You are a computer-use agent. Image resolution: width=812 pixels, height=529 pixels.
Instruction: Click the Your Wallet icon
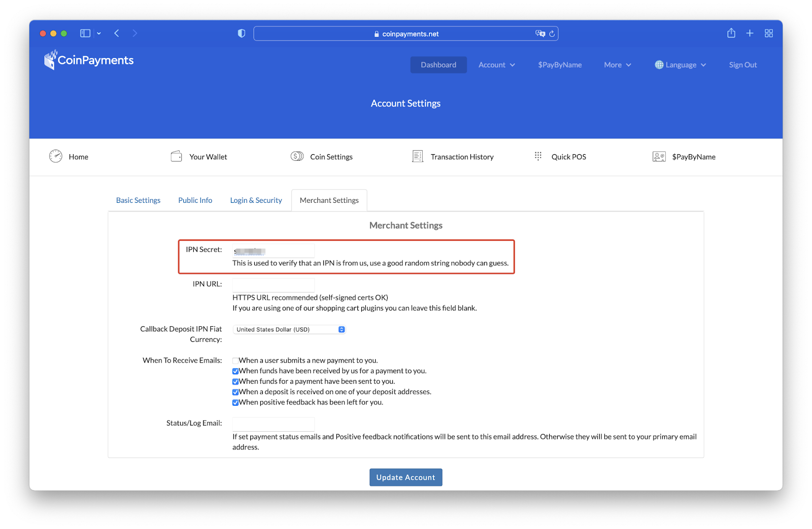click(176, 156)
